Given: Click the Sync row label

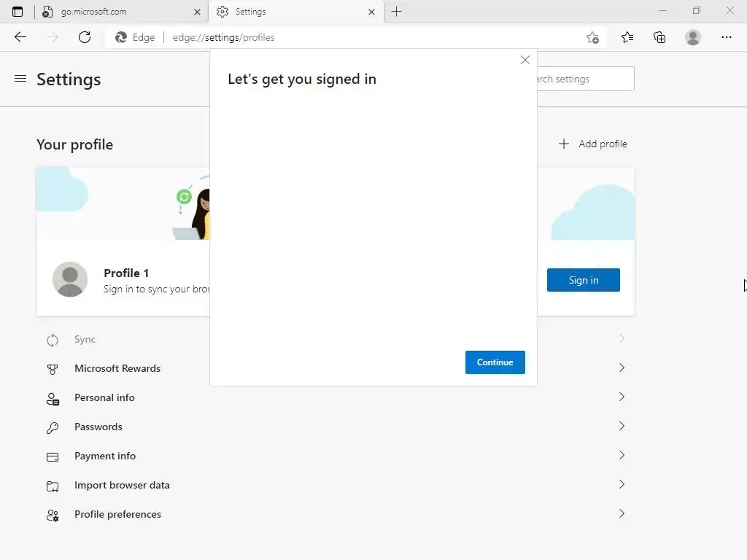Looking at the screenshot, I should click(85, 339).
